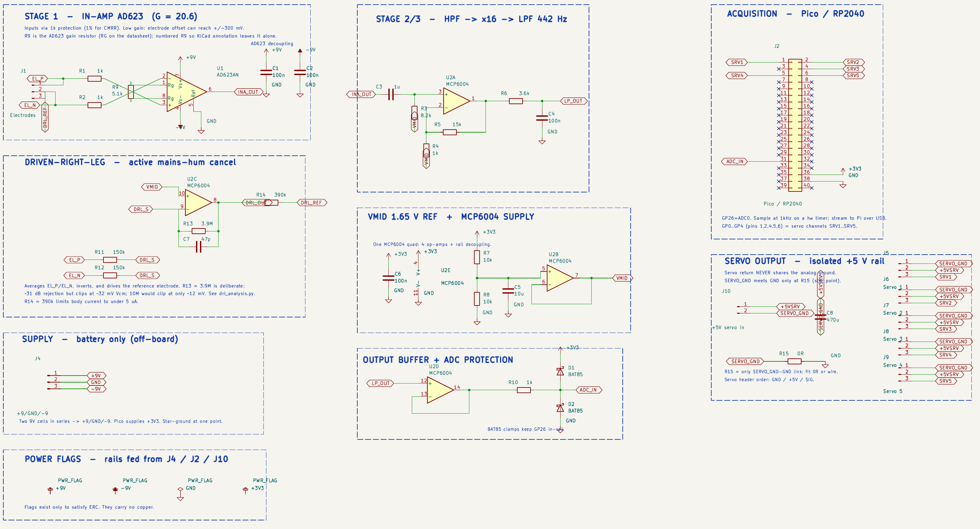The height and width of the screenshot is (529, 980).
Task: Select the R7 10k divider resistor
Action: click(477, 257)
